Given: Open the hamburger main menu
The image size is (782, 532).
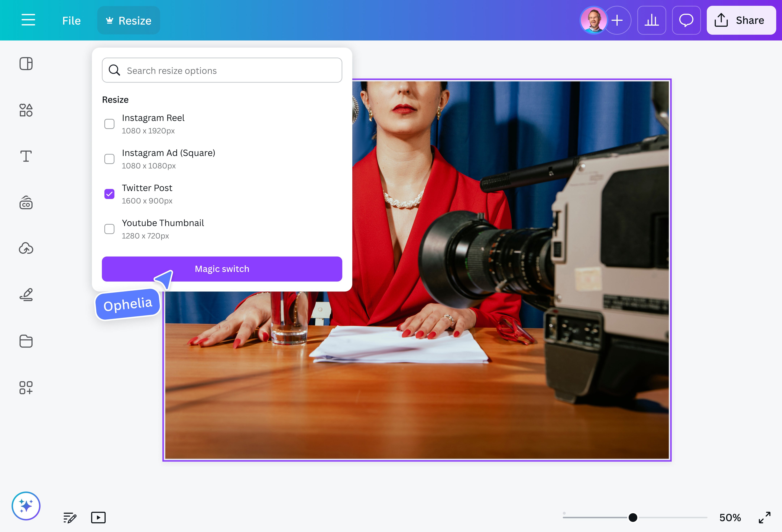Looking at the screenshot, I should click(28, 20).
